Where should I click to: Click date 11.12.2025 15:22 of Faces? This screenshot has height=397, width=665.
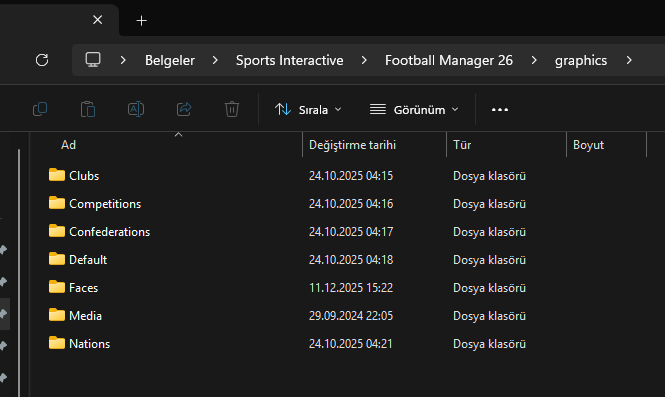351,288
